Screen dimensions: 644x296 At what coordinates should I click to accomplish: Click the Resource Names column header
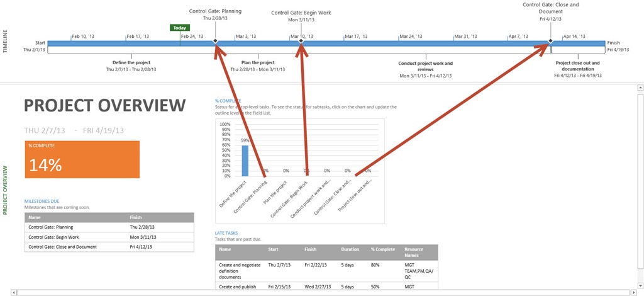(414, 253)
